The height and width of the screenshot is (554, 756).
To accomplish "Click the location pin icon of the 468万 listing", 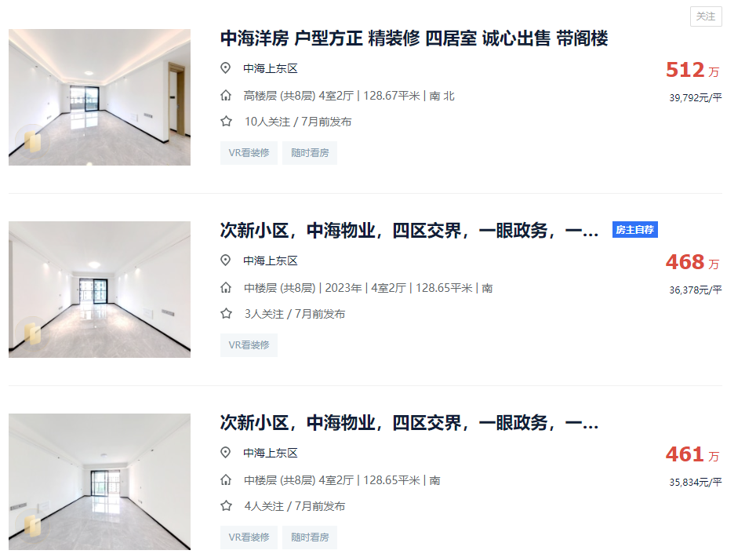I will (225, 260).
